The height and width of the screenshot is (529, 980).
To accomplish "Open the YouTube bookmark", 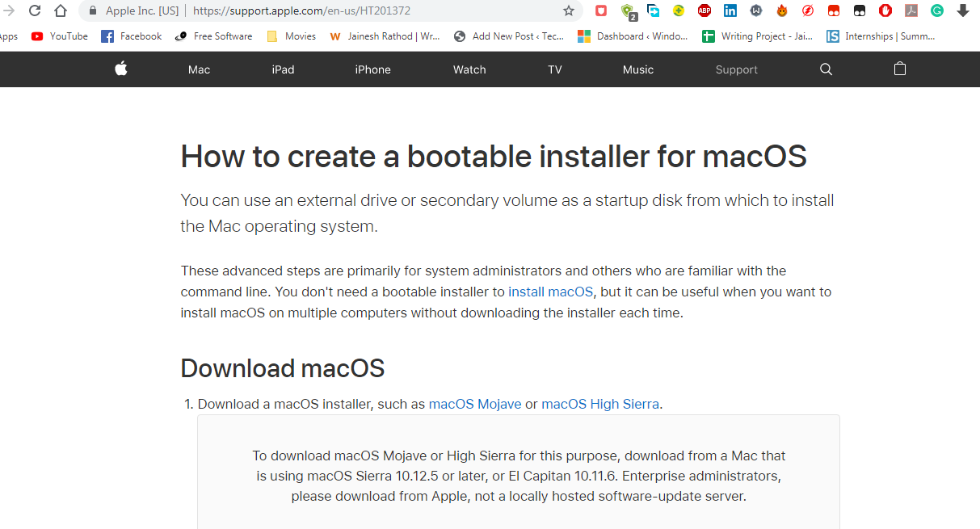I will (x=60, y=36).
